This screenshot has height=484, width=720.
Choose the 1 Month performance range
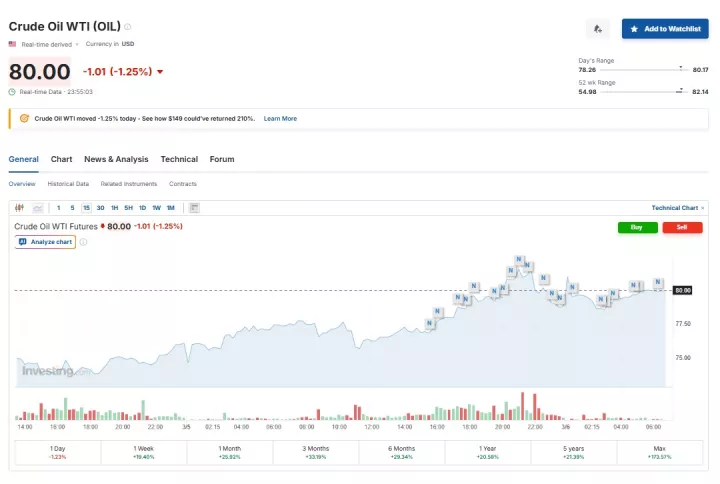229,451
